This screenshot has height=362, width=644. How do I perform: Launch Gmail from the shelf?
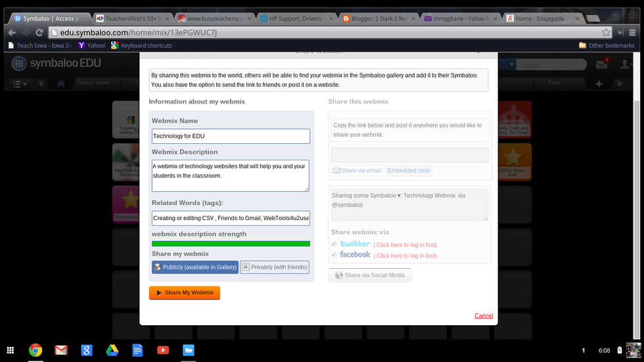point(61,350)
